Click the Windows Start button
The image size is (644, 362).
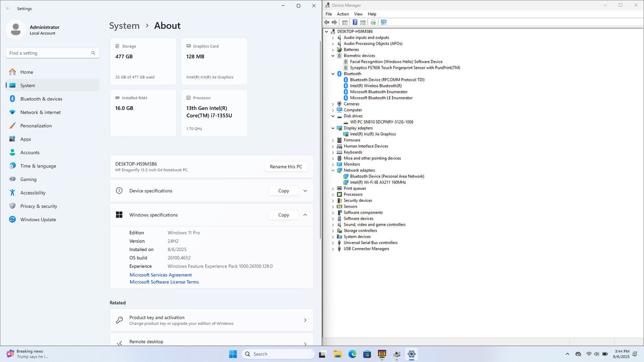tap(233, 354)
